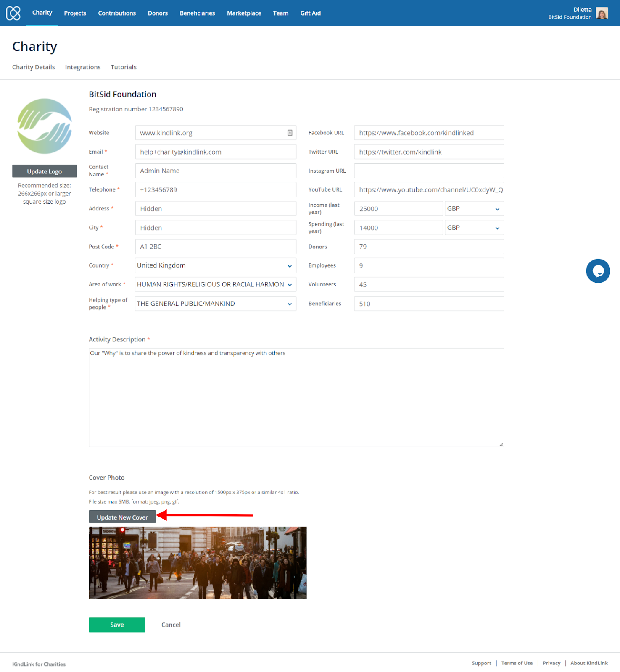Click the Twitter URL field

429,152
